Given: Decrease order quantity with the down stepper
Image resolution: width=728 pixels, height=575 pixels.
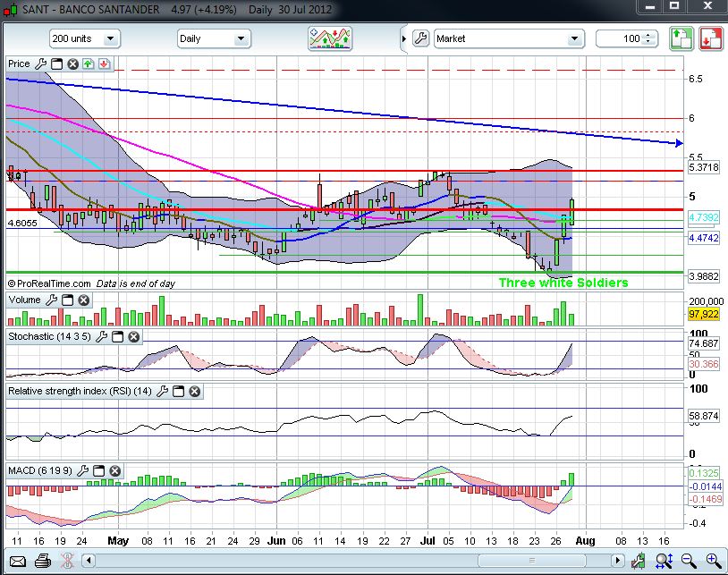Looking at the screenshot, I should pos(649,42).
